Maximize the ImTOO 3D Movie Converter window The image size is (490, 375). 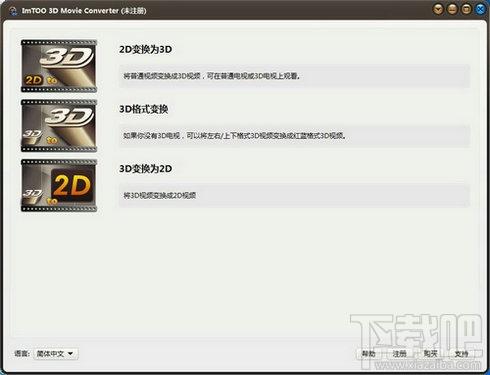(x=466, y=9)
